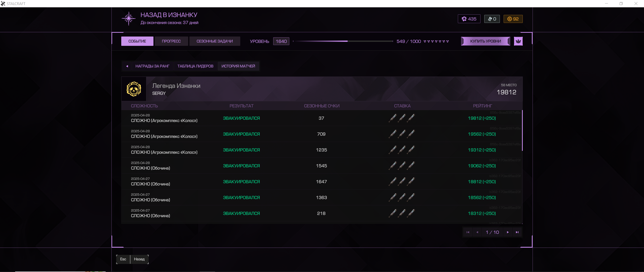
Task: Click the 549 / 1000 experience counter
Action: point(409,41)
